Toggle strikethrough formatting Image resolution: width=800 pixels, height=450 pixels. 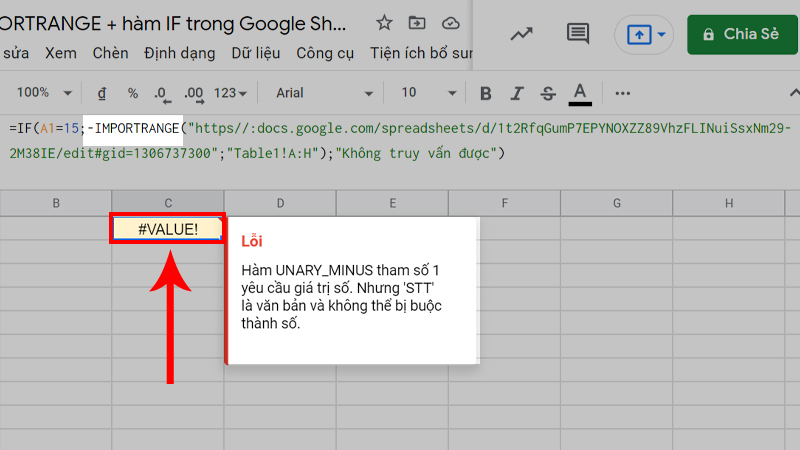click(x=548, y=93)
